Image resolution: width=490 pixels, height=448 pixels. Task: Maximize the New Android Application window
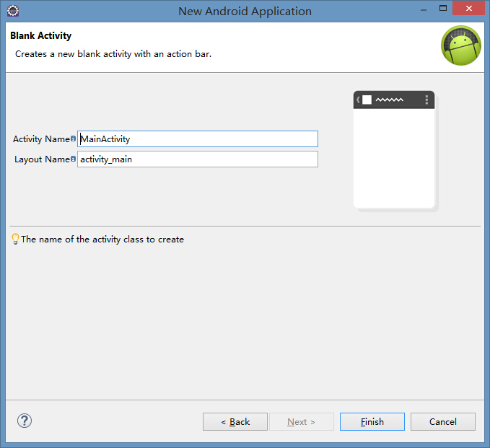[x=443, y=9]
